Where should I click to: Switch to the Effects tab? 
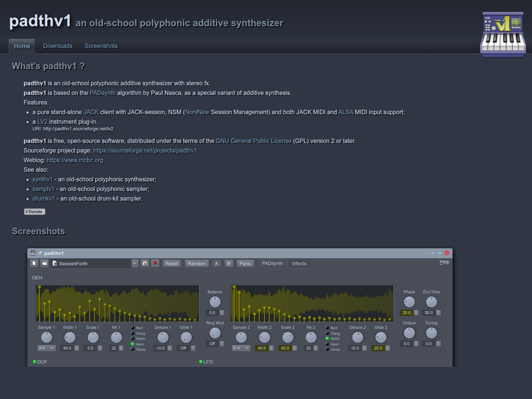point(299,263)
